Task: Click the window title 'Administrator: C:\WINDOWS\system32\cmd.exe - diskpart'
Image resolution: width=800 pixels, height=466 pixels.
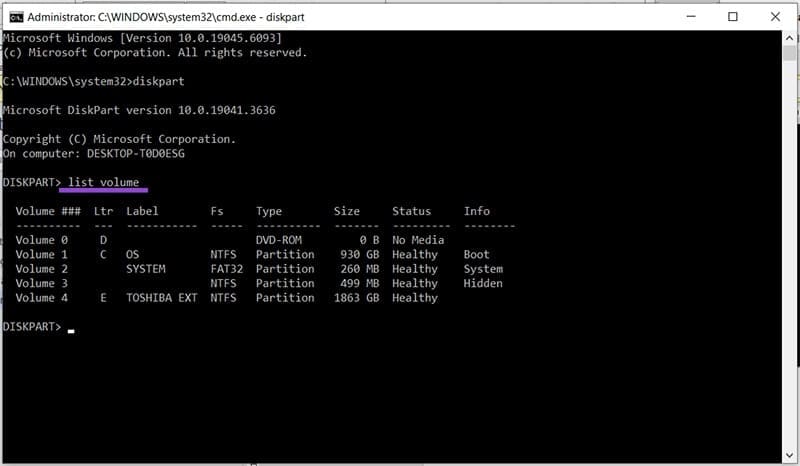Action: click(x=166, y=17)
